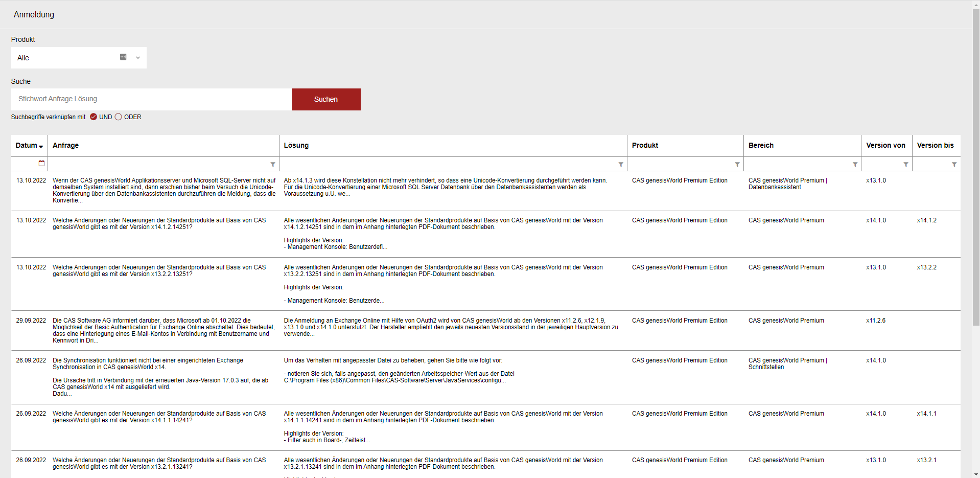Click the Anmeldung link at top
This screenshot has width=980, height=478.
click(x=34, y=14)
